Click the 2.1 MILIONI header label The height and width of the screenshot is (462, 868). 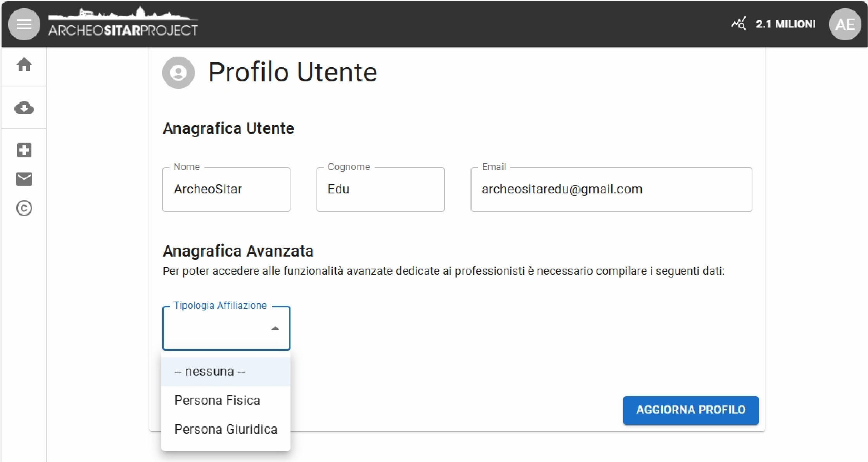(x=785, y=24)
